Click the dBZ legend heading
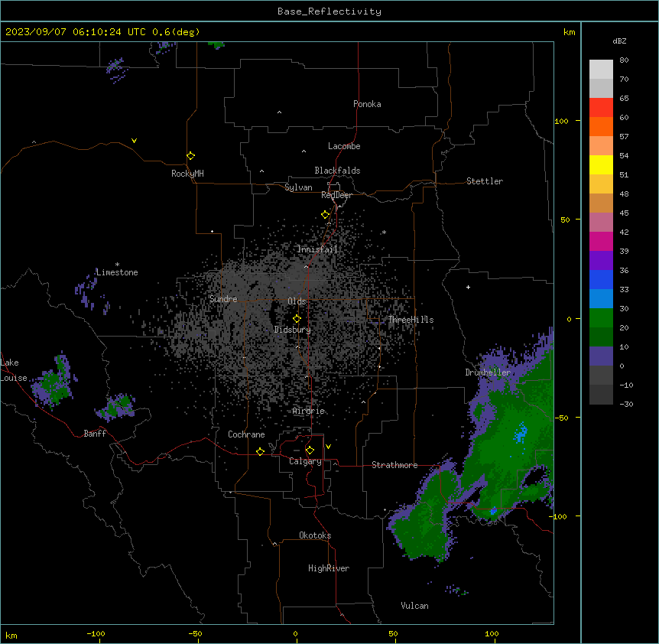 pyautogui.click(x=619, y=41)
